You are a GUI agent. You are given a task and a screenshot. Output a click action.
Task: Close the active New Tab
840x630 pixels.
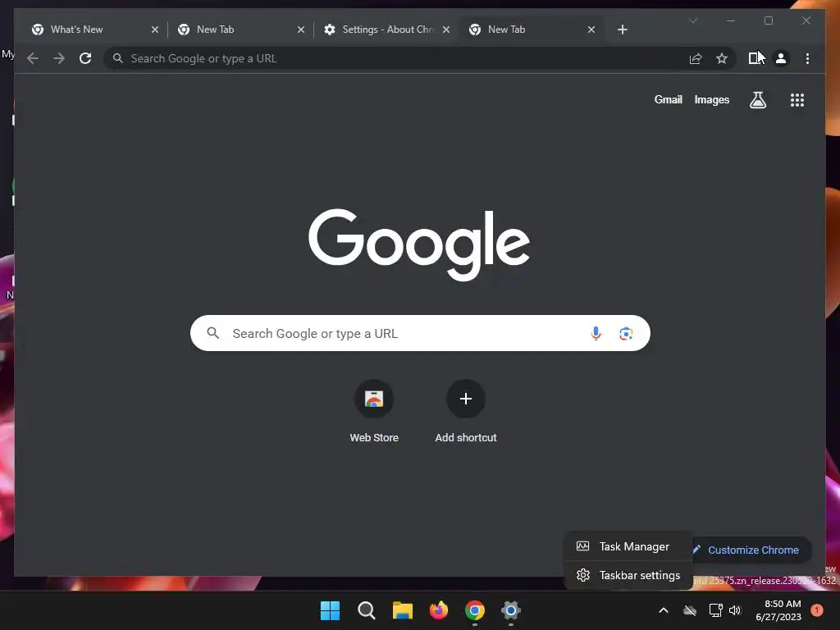[x=591, y=30]
